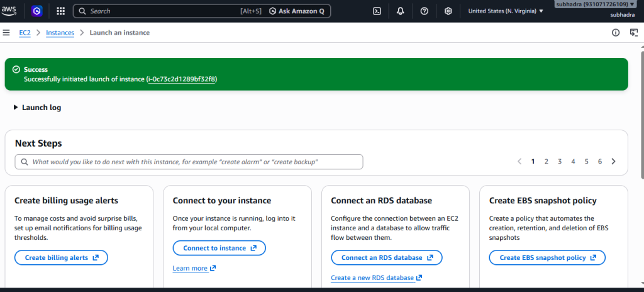Select page 1 of next steps
644x292 pixels.
pyautogui.click(x=533, y=161)
